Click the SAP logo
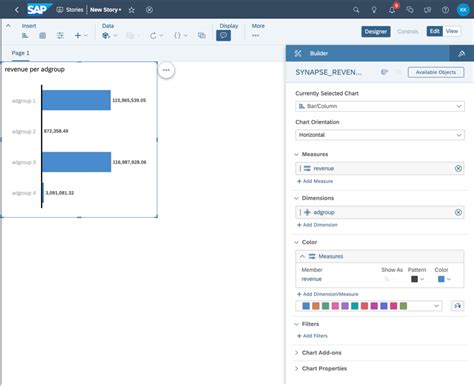This screenshot has width=474, height=386. coord(39,9)
